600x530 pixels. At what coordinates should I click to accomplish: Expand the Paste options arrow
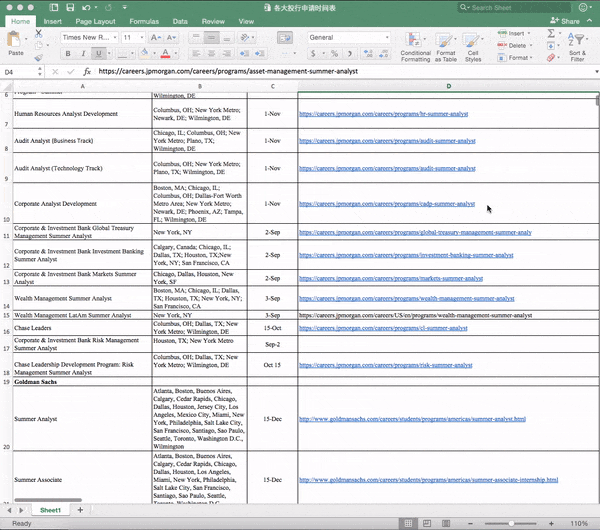pos(26,39)
